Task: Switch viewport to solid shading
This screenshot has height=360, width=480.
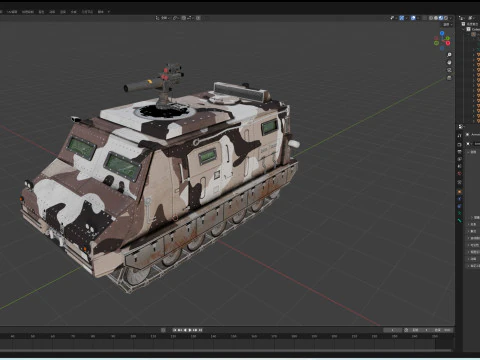Action: pyautogui.click(x=436, y=18)
